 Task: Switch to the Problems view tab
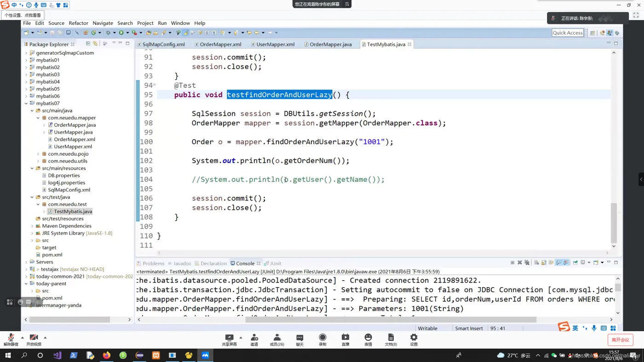tap(150, 263)
